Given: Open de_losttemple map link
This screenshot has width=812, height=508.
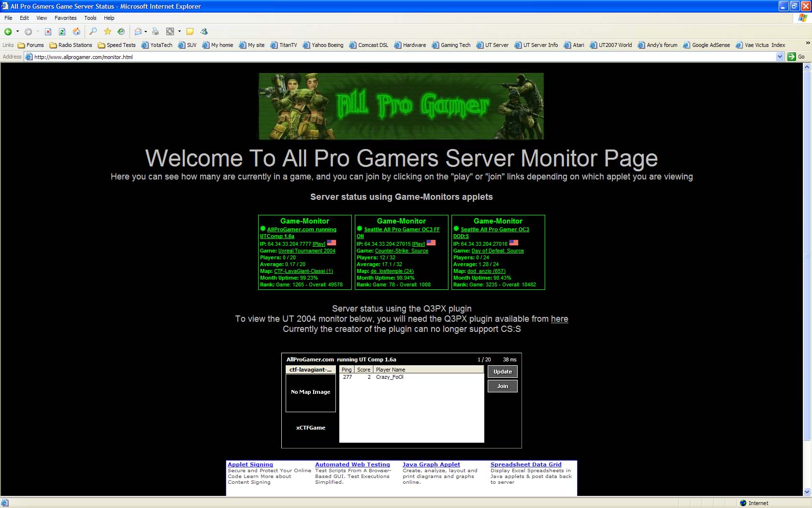Looking at the screenshot, I should click(x=392, y=271).
